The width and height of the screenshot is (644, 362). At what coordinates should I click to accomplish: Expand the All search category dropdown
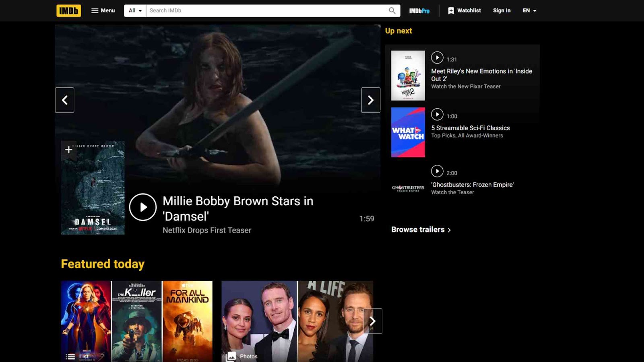[x=135, y=10]
